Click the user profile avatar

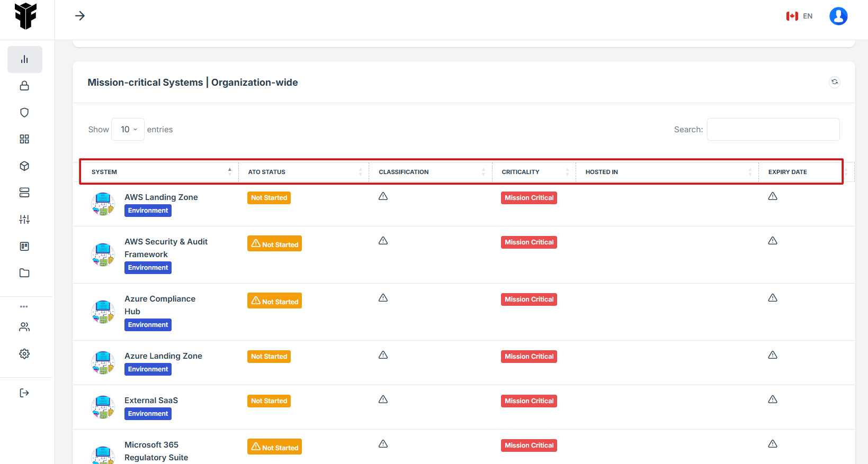coord(838,16)
